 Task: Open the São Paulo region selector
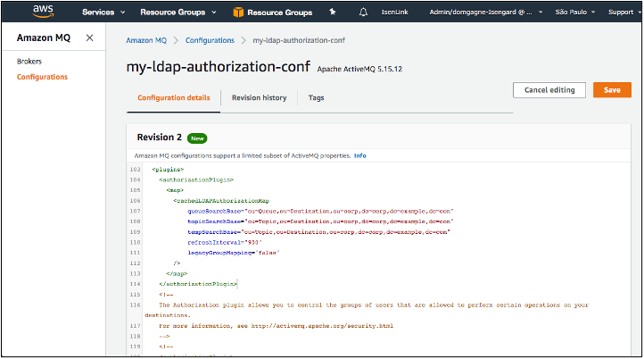[575, 13]
